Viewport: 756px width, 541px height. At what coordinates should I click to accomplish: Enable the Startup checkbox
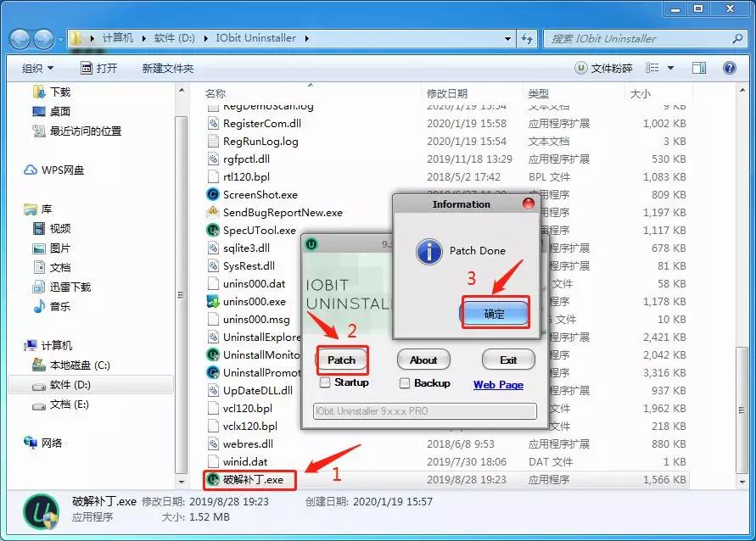pyautogui.click(x=326, y=382)
